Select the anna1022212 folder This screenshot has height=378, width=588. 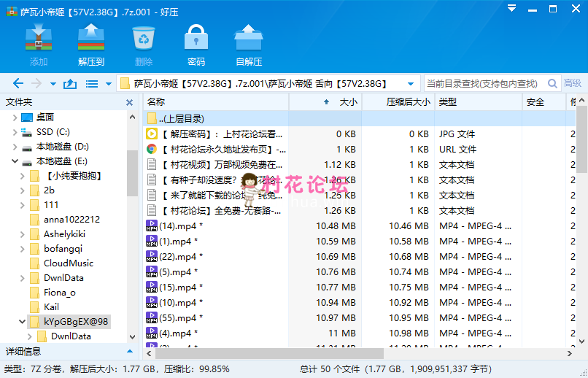click(x=71, y=220)
